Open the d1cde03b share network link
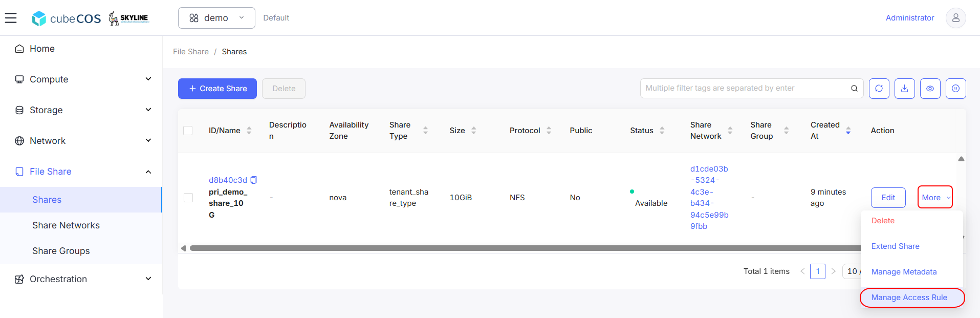980x318 pixels. click(709, 198)
